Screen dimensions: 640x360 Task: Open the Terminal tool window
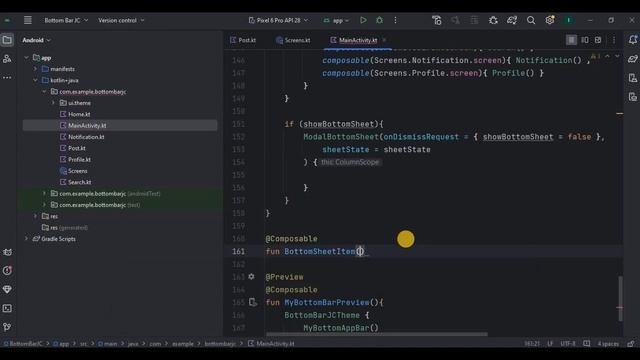[7, 308]
